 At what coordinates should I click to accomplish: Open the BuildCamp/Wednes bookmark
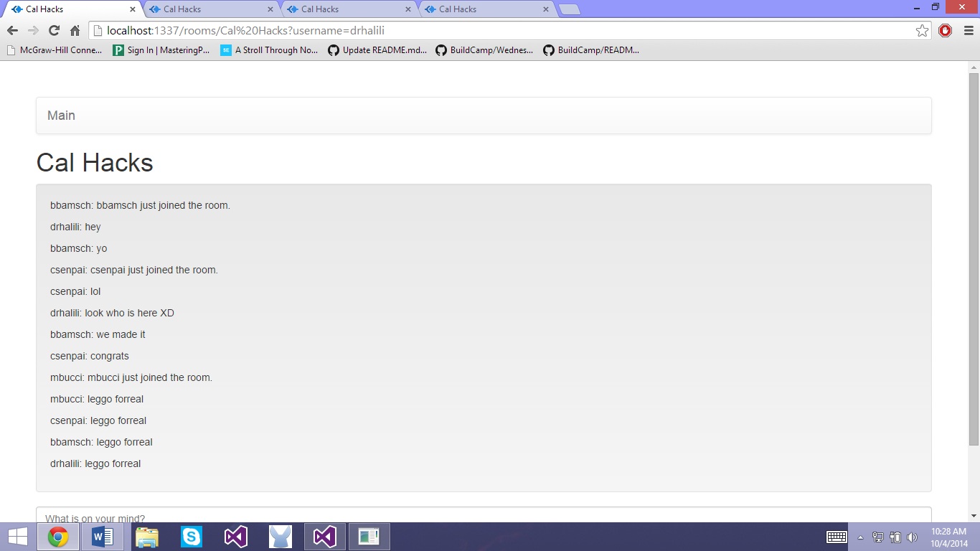pos(485,50)
